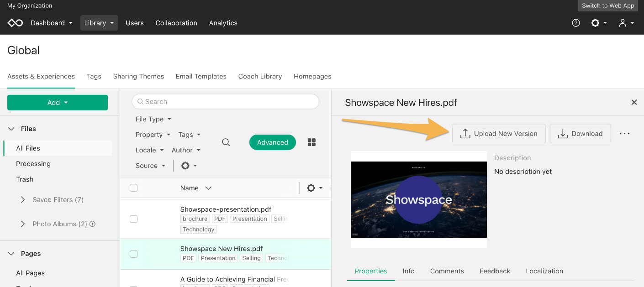This screenshot has height=287, width=644.
Task: Switch to the Info tab
Action: (x=409, y=271)
